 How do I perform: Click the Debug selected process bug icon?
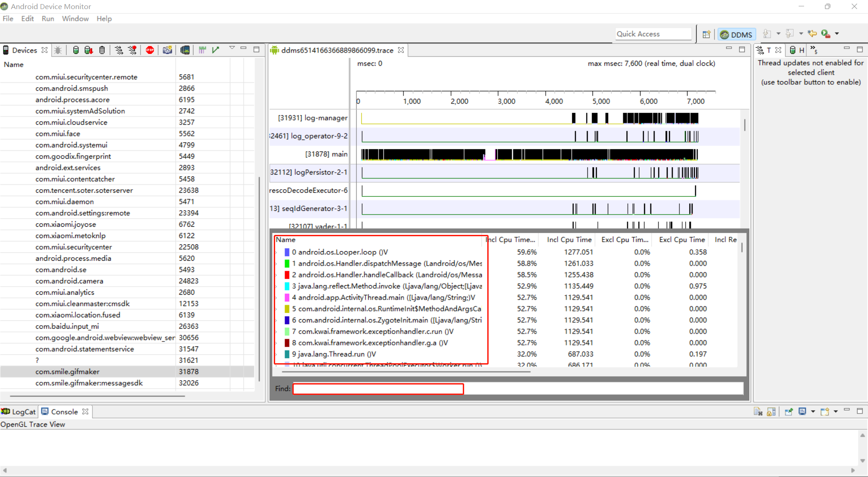[x=58, y=50]
